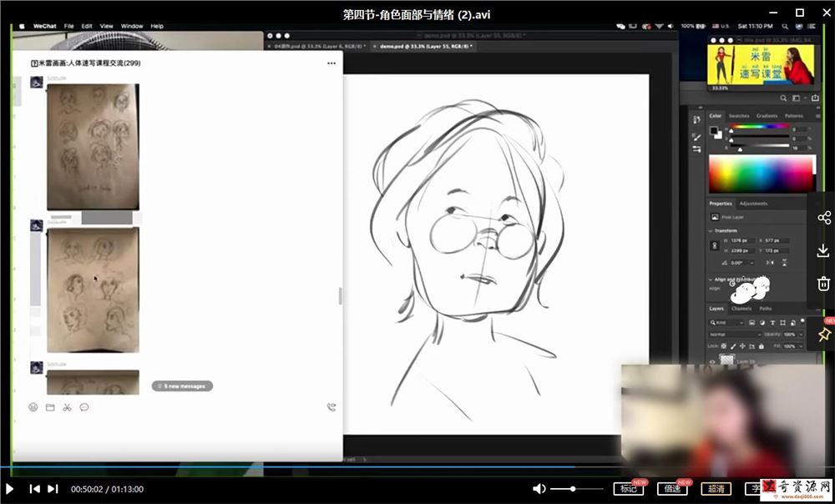The height and width of the screenshot is (504, 835).
Task: Toggle lock all padlock icon
Action: click(761, 346)
